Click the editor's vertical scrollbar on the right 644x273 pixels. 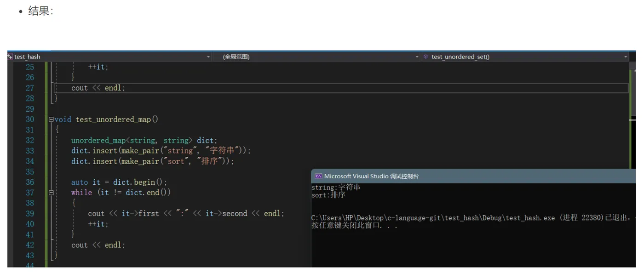click(x=632, y=115)
